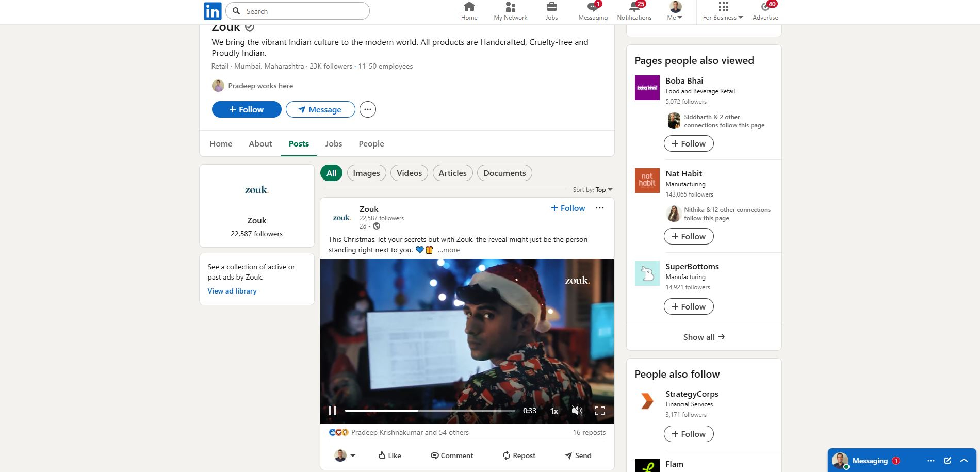The height and width of the screenshot is (472, 980).
Task: Expand the Messaging overlay chevron
Action: [x=964, y=461]
